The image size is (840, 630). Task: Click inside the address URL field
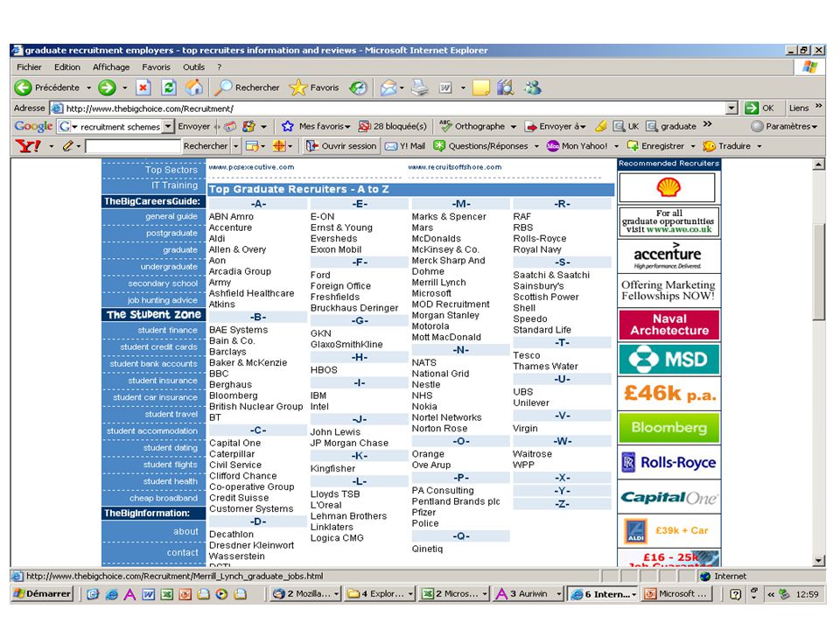click(x=395, y=108)
